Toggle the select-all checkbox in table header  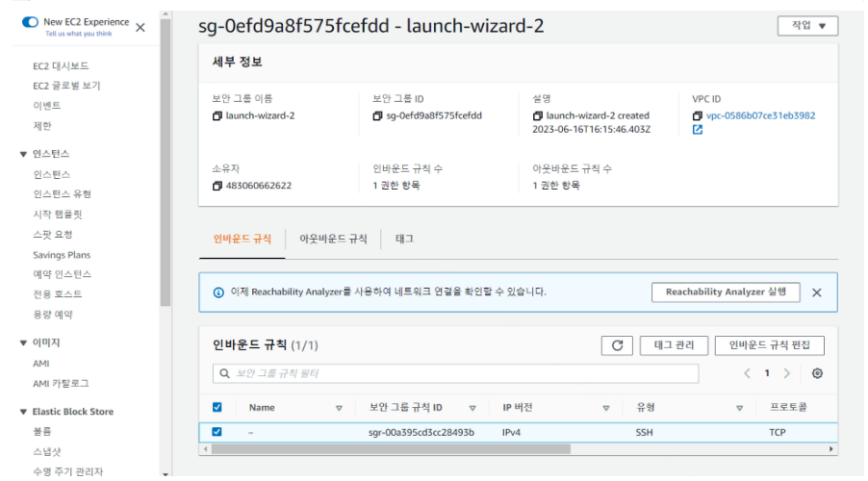[217, 407]
